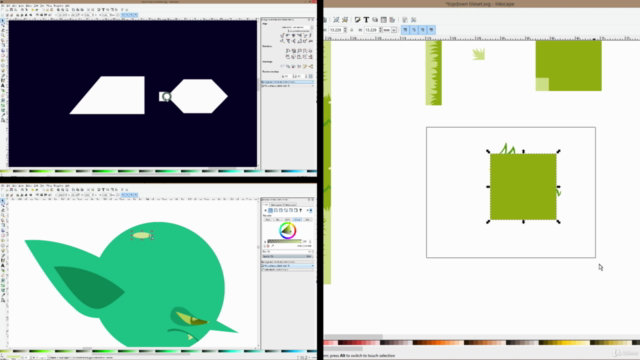Click Align left edges in Align panel

click(287, 36)
